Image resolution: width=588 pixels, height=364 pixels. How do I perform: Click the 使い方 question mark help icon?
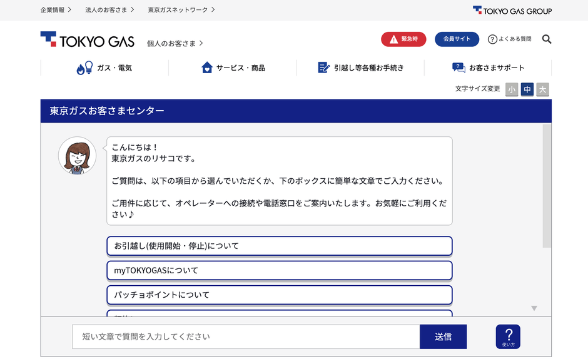508,336
